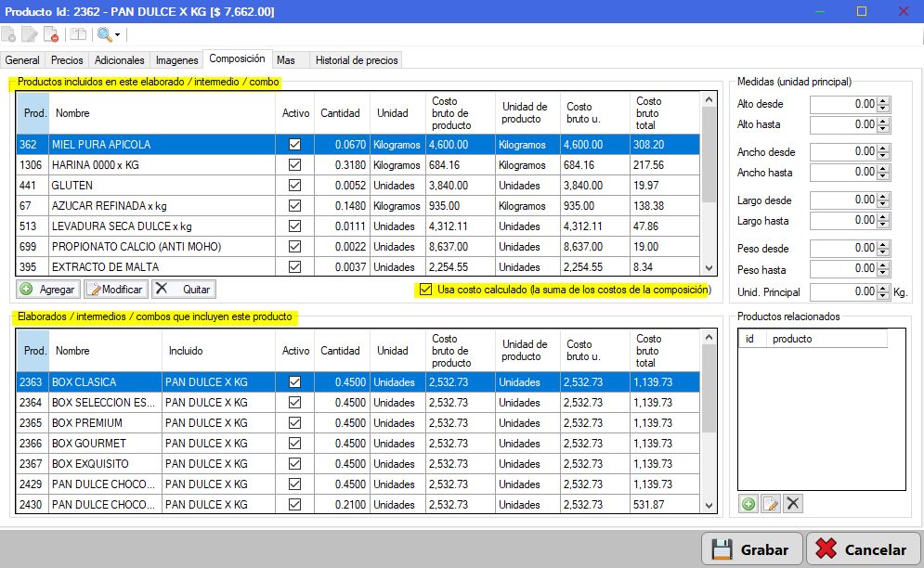Open the Historial de precios tab

pyautogui.click(x=357, y=60)
